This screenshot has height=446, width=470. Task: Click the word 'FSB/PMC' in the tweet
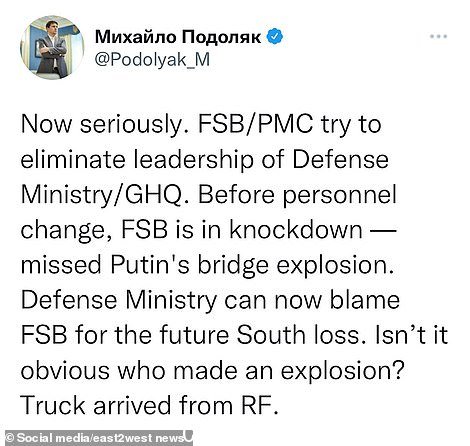pyautogui.click(x=256, y=124)
